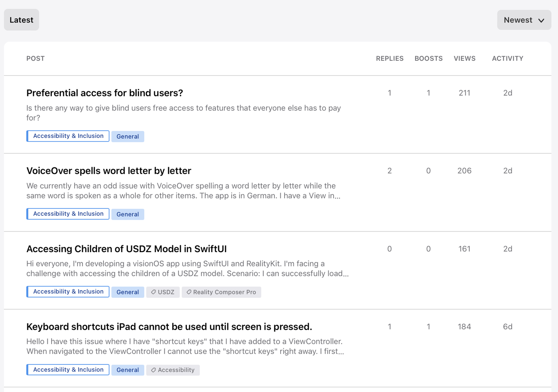This screenshot has width=558, height=392.
Task: Click the Reality Composer Pro tag
Action: [x=221, y=292]
